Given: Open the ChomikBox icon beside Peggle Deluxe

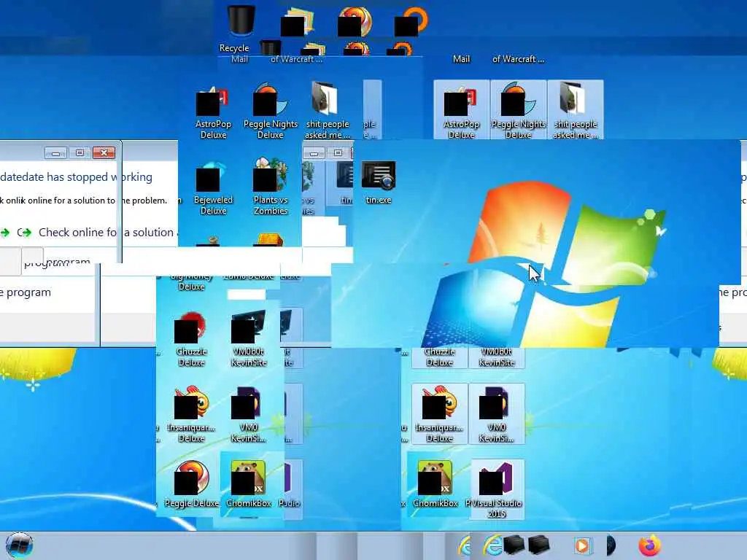Looking at the screenshot, I should pos(248,484).
